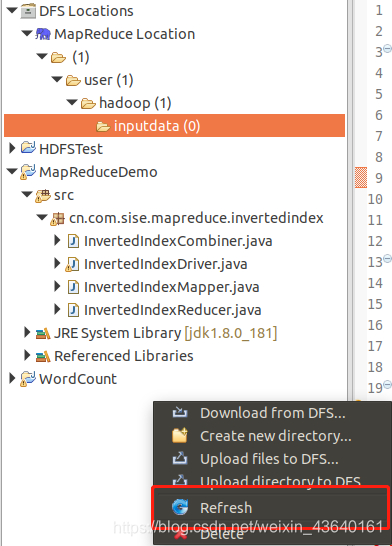Viewport: 392px width, 546px height.
Task: Click the red marker beside line 9
Action: pos(361,178)
